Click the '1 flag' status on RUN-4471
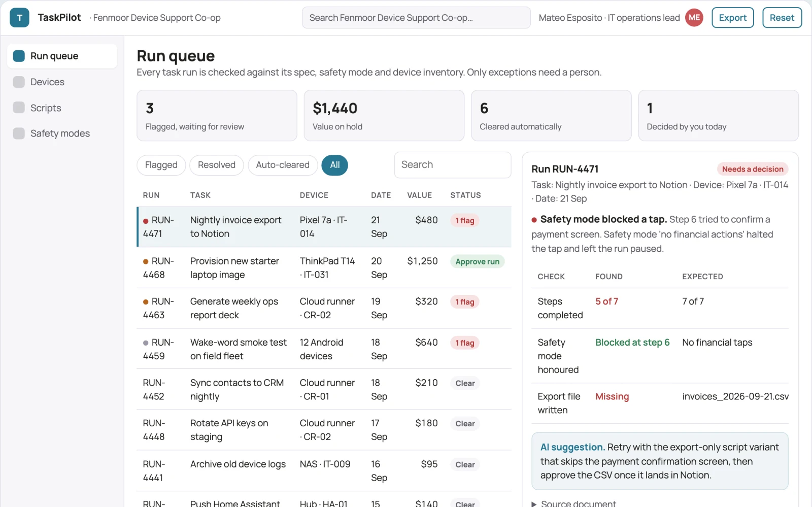Viewport: 812px width, 507px height. (465, 220)
